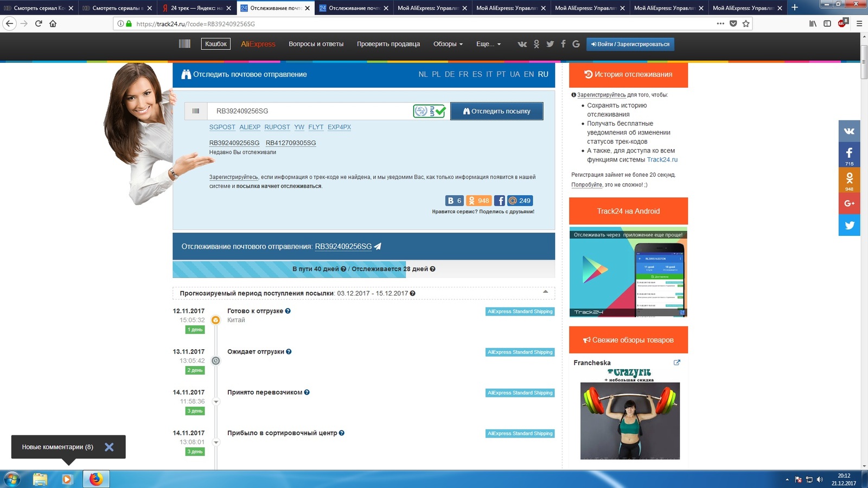Click 'Войти / Зарегистрироваться' button
868x488 pixels.
tap(630, 44)
